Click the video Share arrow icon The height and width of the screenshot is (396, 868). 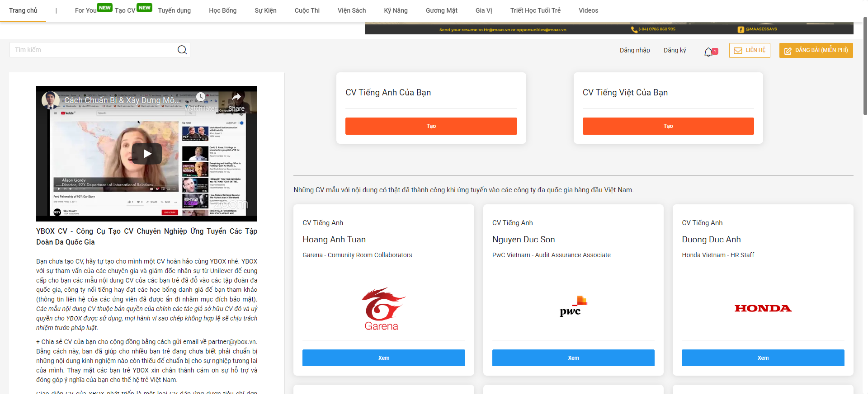click(236, 97)
